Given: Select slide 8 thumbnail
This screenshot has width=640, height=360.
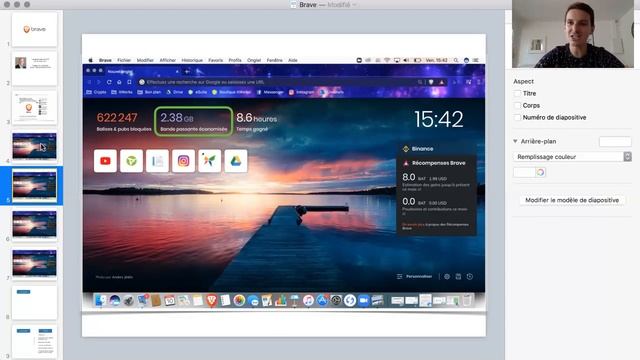Looking at the screenshot, I should coord(34,302).
